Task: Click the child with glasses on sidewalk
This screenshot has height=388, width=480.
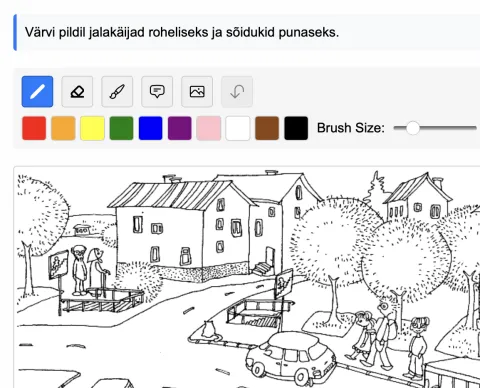Action: click(417, 347)
